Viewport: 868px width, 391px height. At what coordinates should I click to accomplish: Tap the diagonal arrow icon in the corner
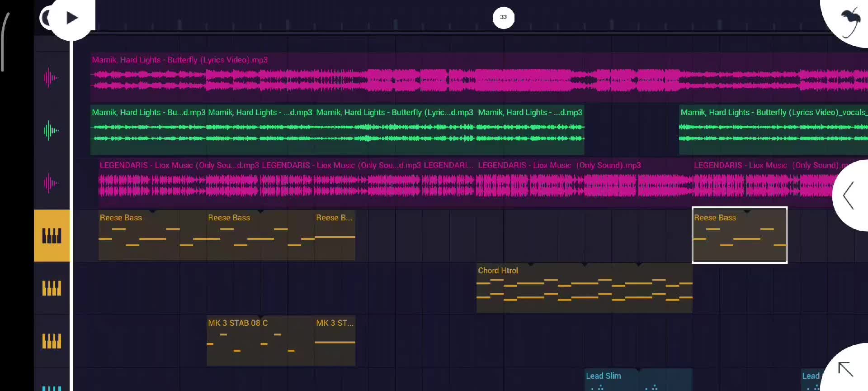coord(845,369)
